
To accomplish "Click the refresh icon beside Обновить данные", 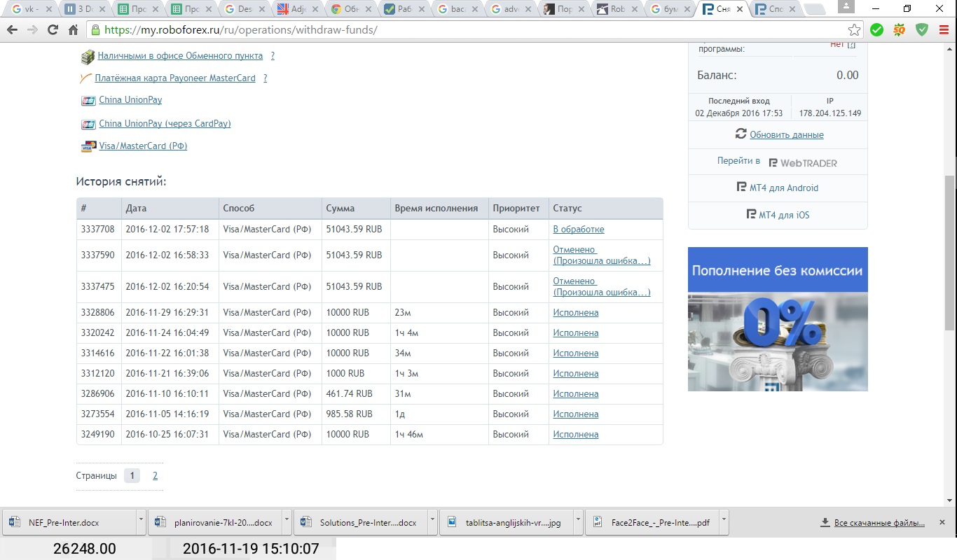I will click(x=741, y=134).
